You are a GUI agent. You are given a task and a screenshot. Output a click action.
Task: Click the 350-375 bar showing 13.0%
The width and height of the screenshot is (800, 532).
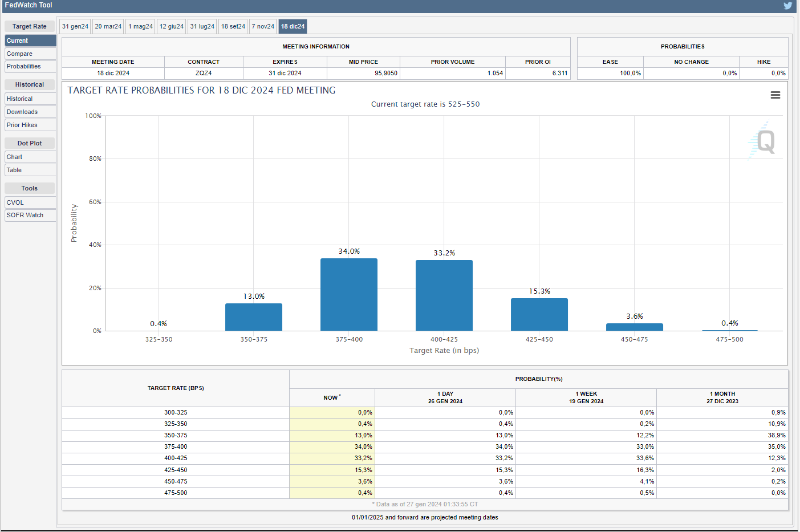pos(254,317)
